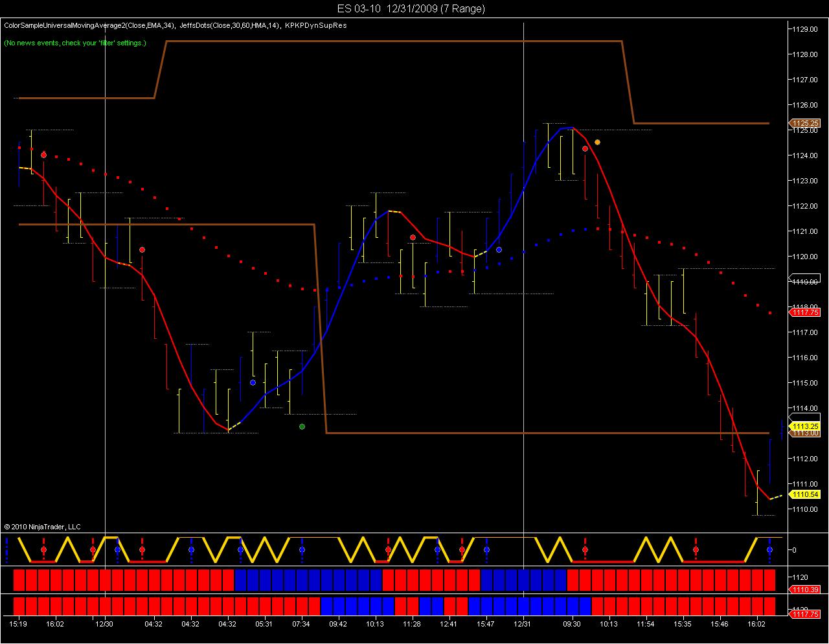Click the 09:30 time axis label
The image size is (829, 644).
point(572,625)
